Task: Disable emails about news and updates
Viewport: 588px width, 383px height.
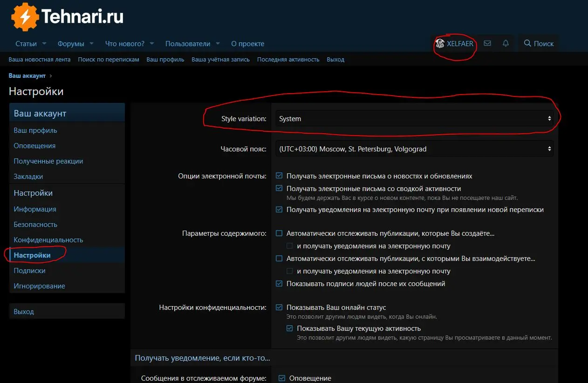Action: tap(279, 176)
